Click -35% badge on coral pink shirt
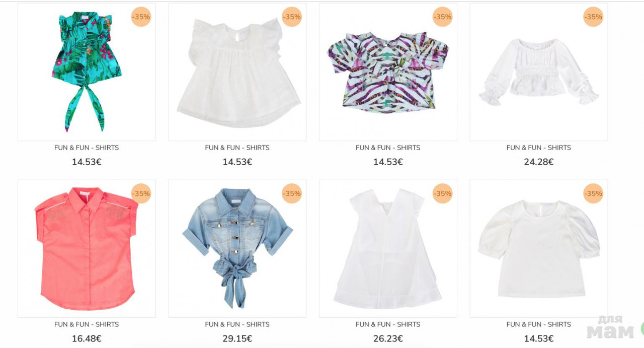This screenshot has width=644, height=348. pos(141,193)
